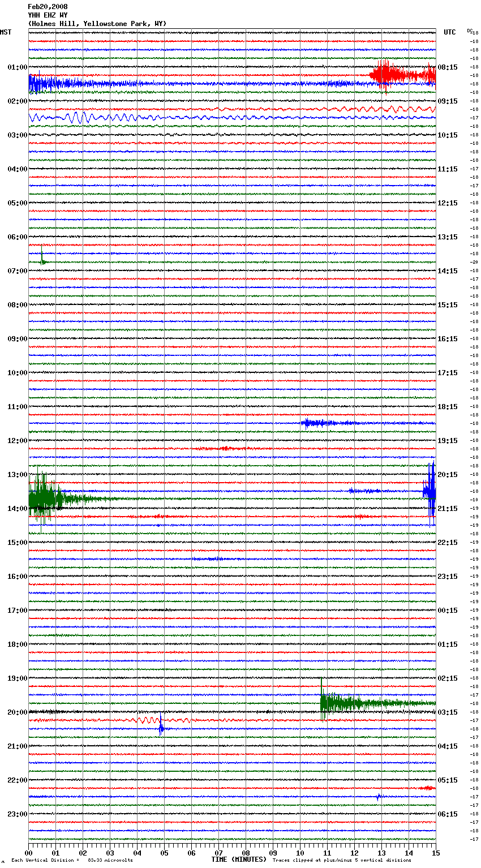Select the 04:00 MST time label
The height and width of the screenshot is (868, 481).
tap(18, 169)
